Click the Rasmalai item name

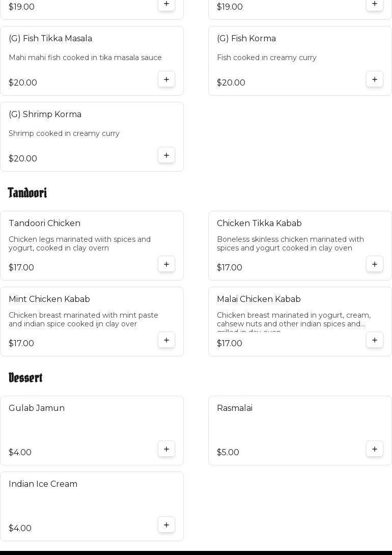(235, 408)
